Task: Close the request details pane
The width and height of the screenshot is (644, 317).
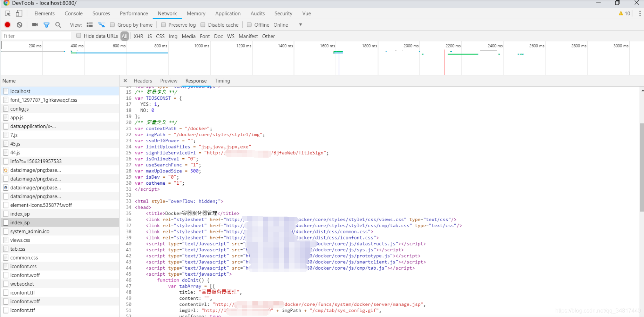Action: (125, 81)
